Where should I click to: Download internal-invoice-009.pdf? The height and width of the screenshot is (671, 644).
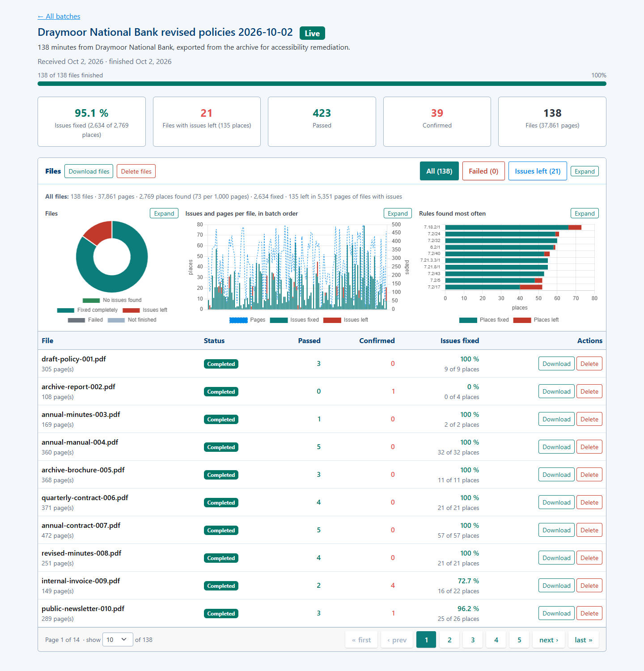(x=556, y=586)
